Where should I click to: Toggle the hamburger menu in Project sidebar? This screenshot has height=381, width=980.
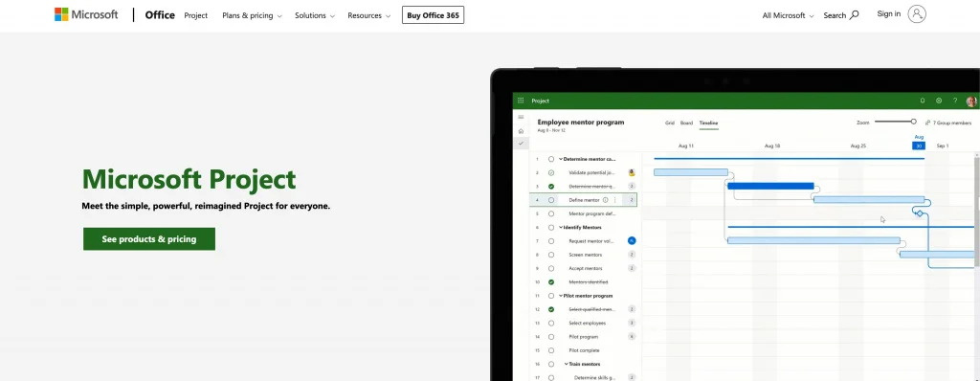(521, 117)
